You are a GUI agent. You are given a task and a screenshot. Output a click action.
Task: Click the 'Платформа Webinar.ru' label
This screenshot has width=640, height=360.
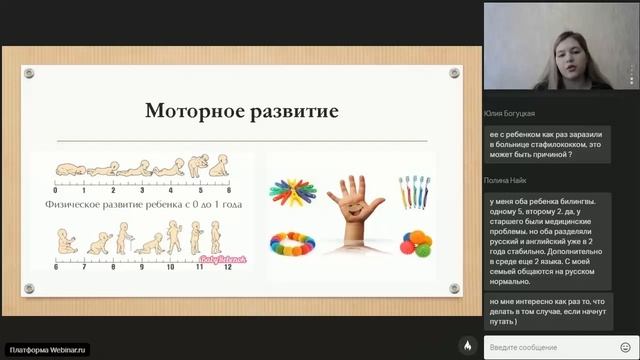(47, 350)
